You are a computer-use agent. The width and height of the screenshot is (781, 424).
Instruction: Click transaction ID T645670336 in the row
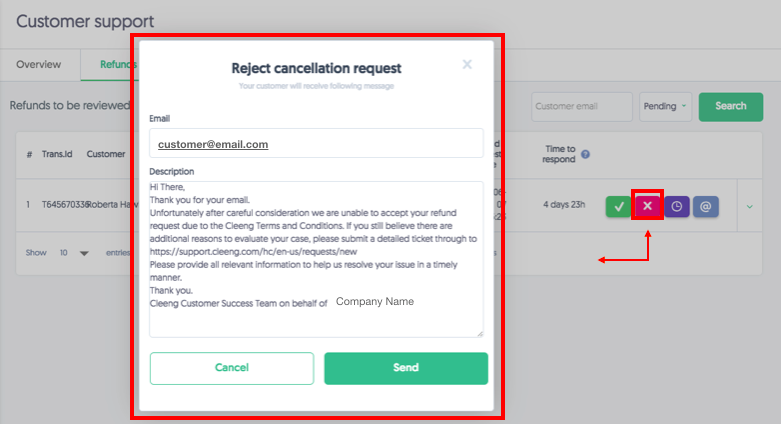64,205
